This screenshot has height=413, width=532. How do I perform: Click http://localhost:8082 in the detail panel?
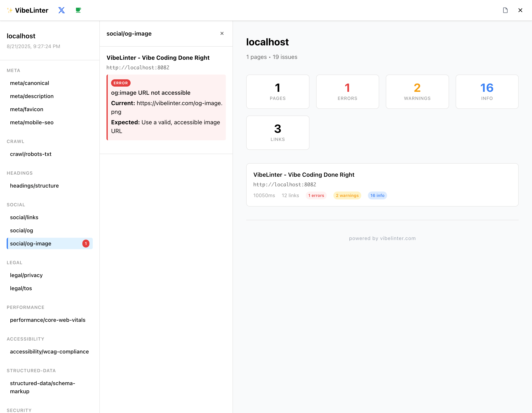pyautogui.click(x=138, y=67)
